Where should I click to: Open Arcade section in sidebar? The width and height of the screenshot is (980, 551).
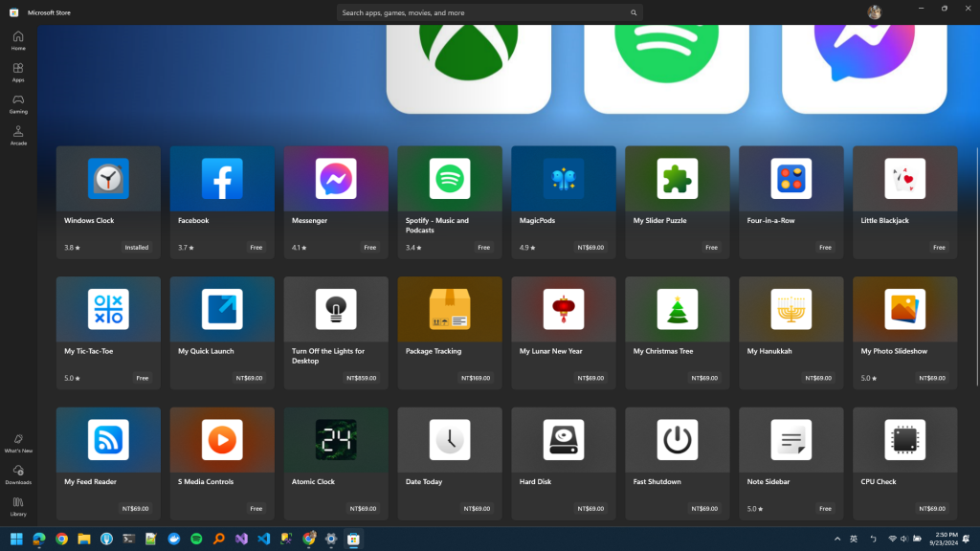[x=18, y=136]
